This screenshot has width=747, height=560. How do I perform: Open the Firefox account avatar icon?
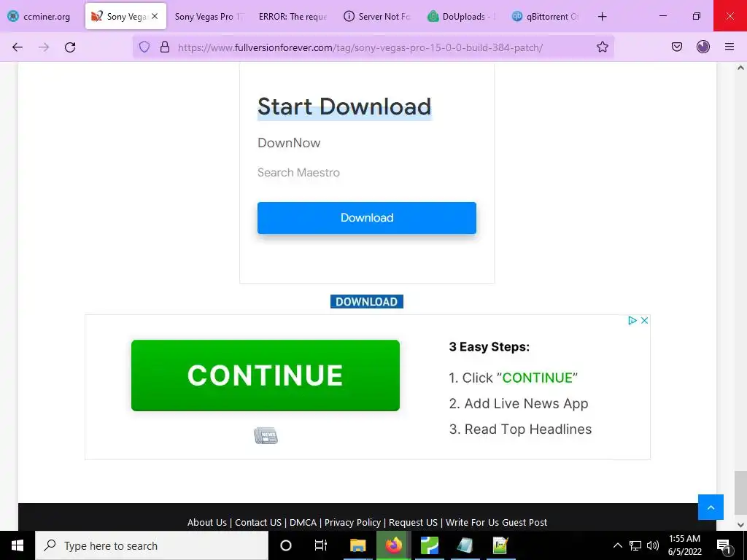pos(703,47)
